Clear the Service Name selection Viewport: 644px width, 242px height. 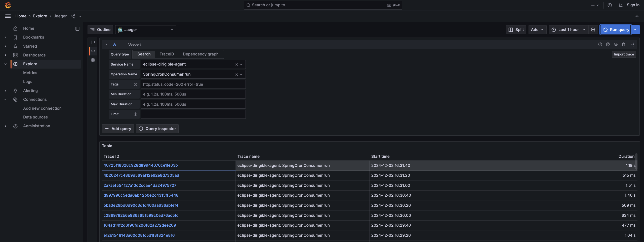(x=236, y=64)
